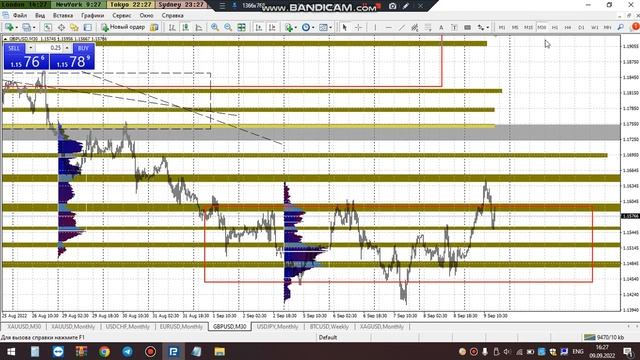Switch to MN timeframe
This screenshot has height=360, width=640.
click(607, 27)
